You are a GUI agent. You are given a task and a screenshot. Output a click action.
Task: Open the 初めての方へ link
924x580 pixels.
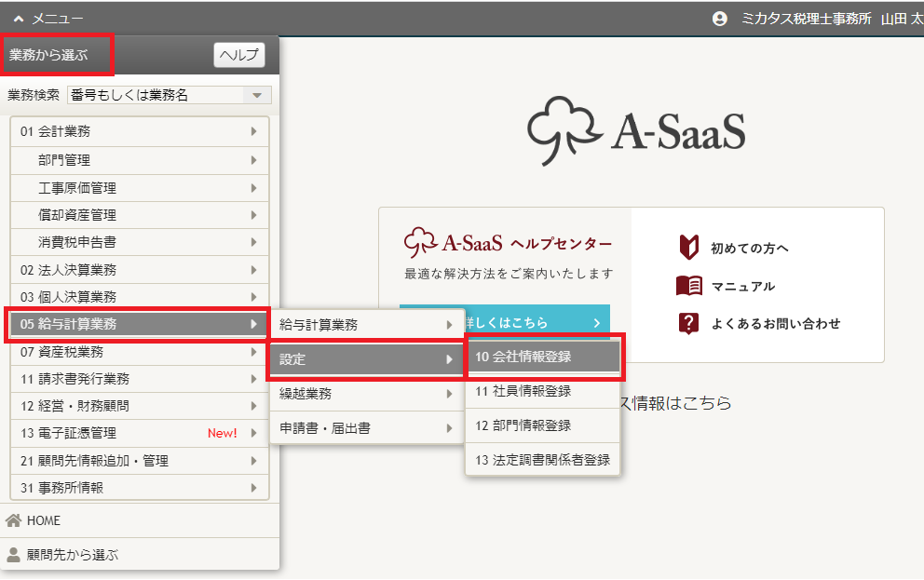click(x=750, y=248)
